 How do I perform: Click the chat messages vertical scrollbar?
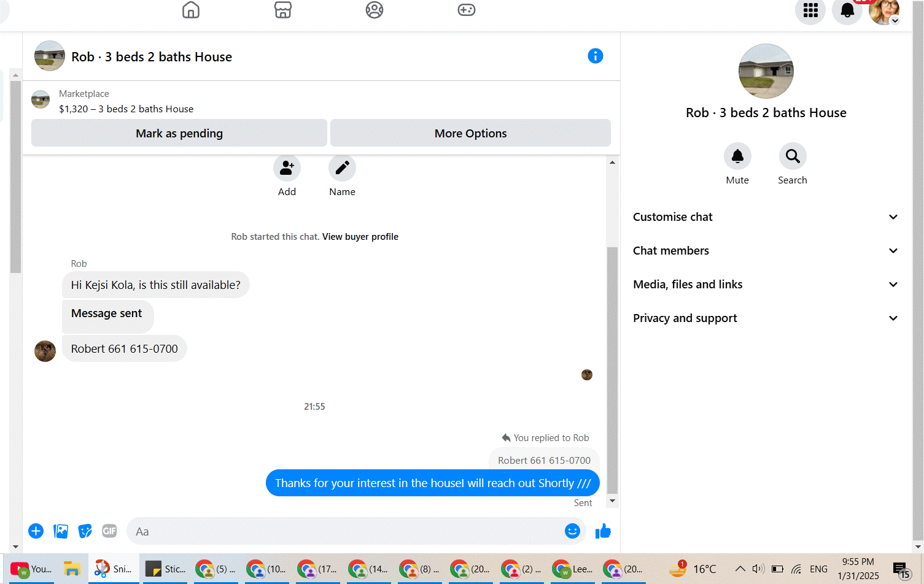(612, 370)
